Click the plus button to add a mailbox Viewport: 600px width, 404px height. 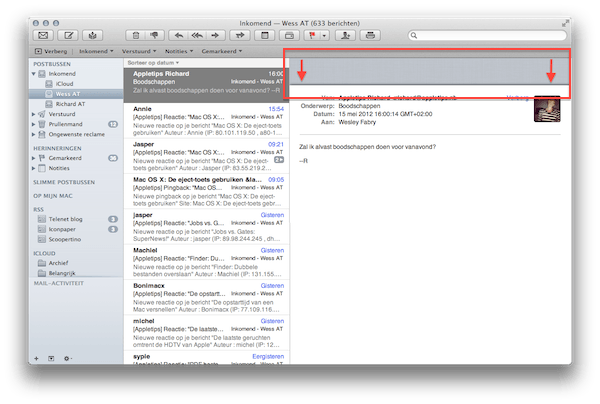click(36, 358)
